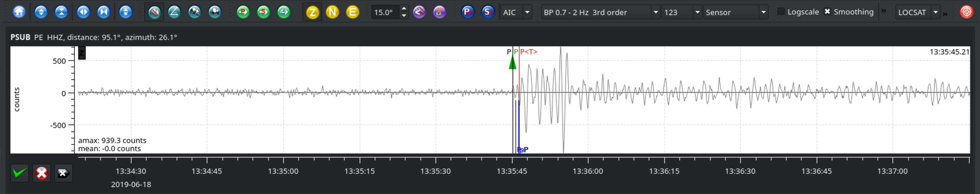Disable the Smoothing checkbox
980x194 pixels.
[827, 12]
